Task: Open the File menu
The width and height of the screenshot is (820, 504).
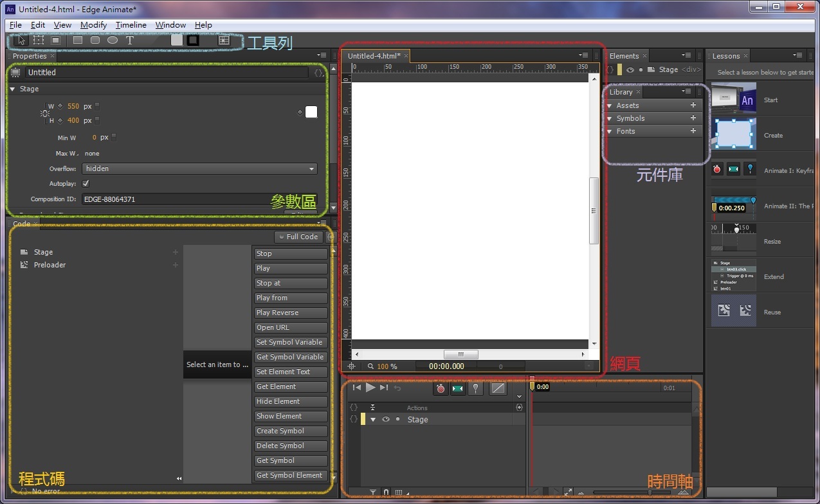Action: (15, 24)
